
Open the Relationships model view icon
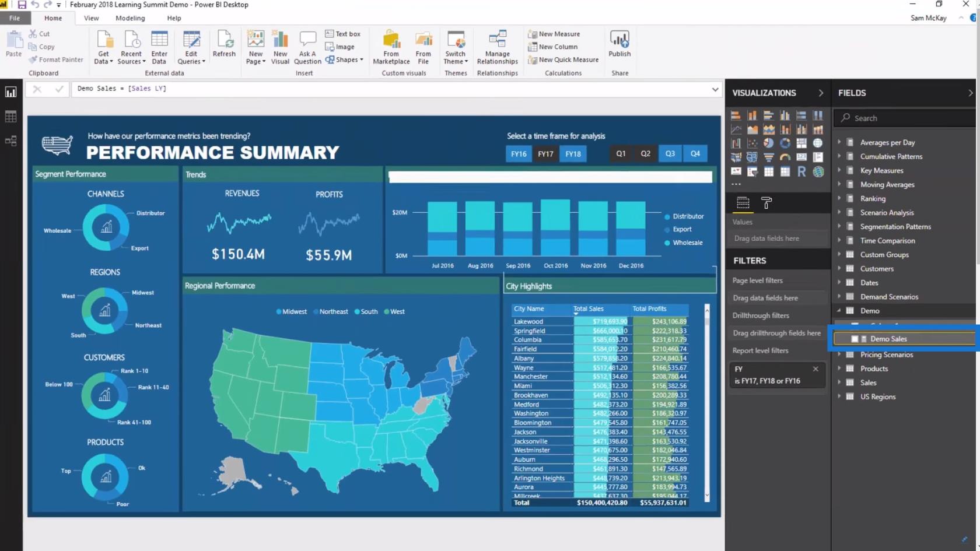click(x=10, y=141)
